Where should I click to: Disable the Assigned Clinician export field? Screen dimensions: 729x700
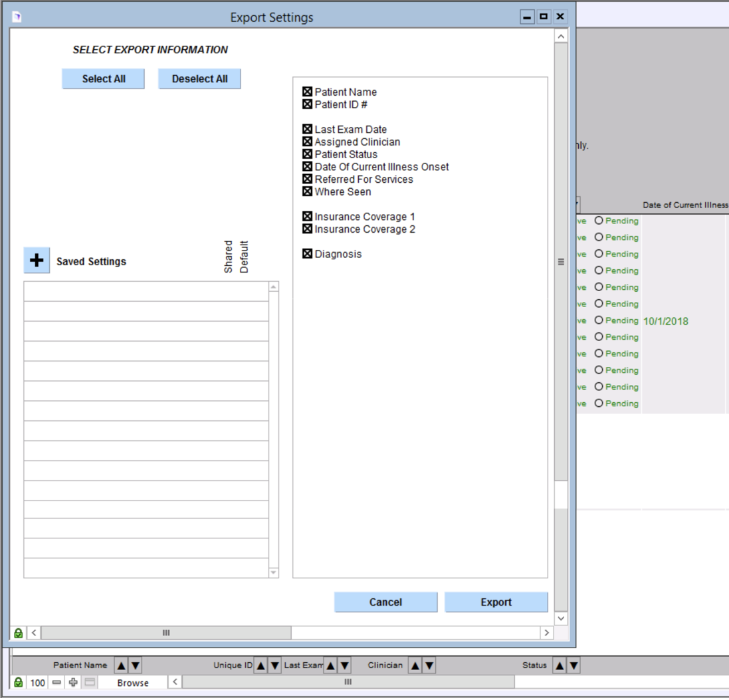pos(307,142)
